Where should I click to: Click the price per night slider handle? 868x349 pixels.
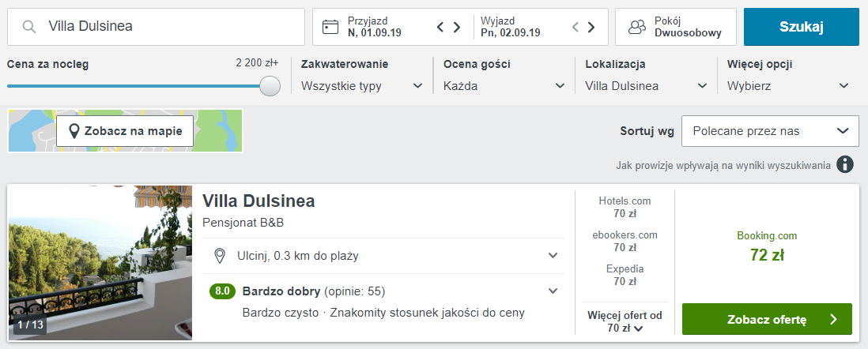[270, 86]
